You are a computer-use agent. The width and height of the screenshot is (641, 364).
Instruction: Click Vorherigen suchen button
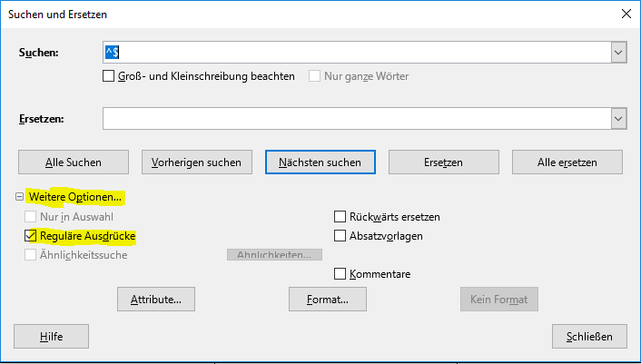tap(196, 162)
